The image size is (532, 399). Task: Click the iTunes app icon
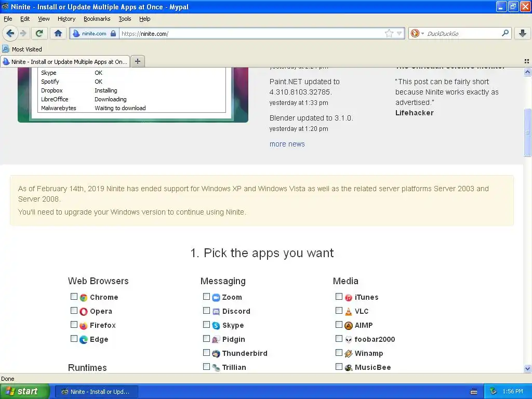tap(349, 298)
